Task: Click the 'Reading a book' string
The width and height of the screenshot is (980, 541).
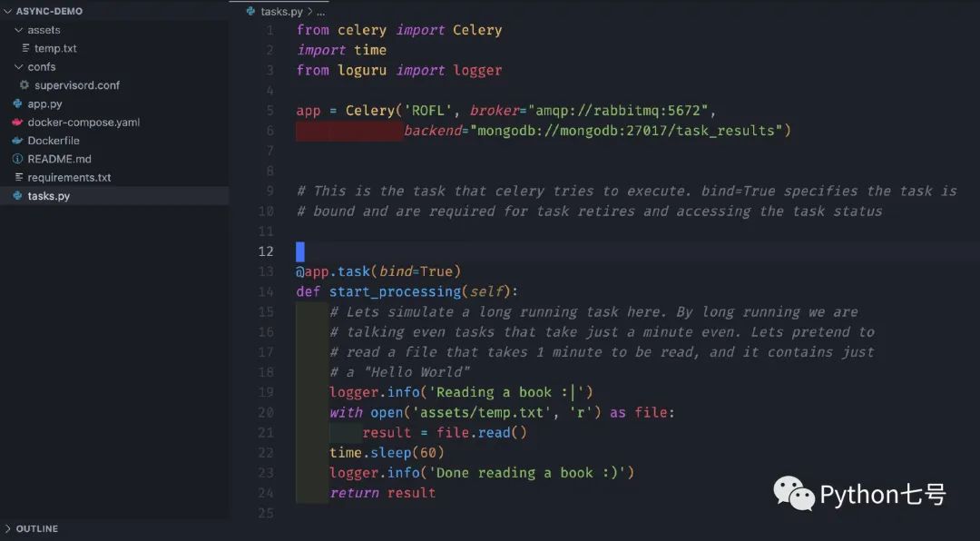Action: point(505,392)
